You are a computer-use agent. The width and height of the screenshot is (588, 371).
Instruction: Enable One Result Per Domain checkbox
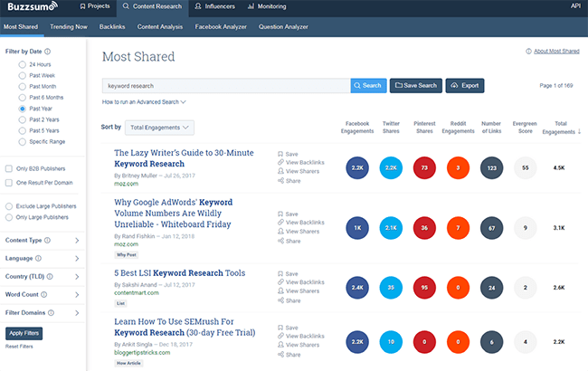pos(9,183)
